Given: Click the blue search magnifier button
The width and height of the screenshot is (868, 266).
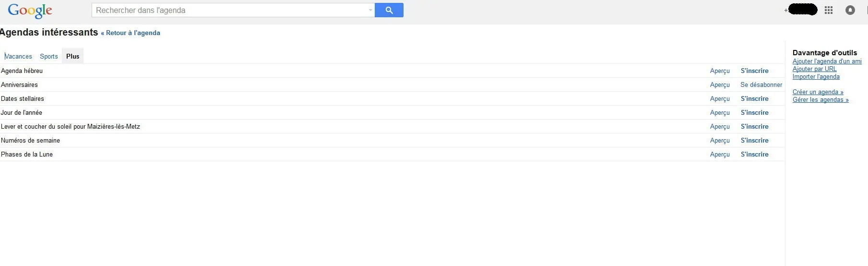Looking at the screenshot, I should (x=389, y=10).
